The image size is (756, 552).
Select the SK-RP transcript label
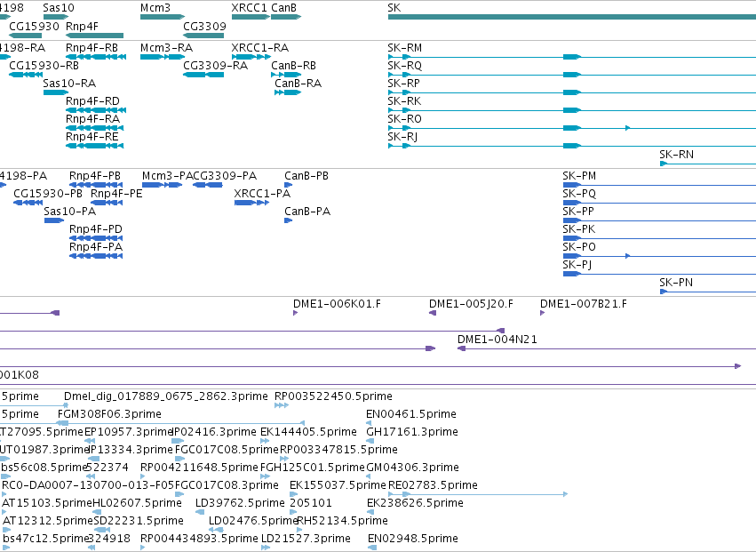pos(403,84)
